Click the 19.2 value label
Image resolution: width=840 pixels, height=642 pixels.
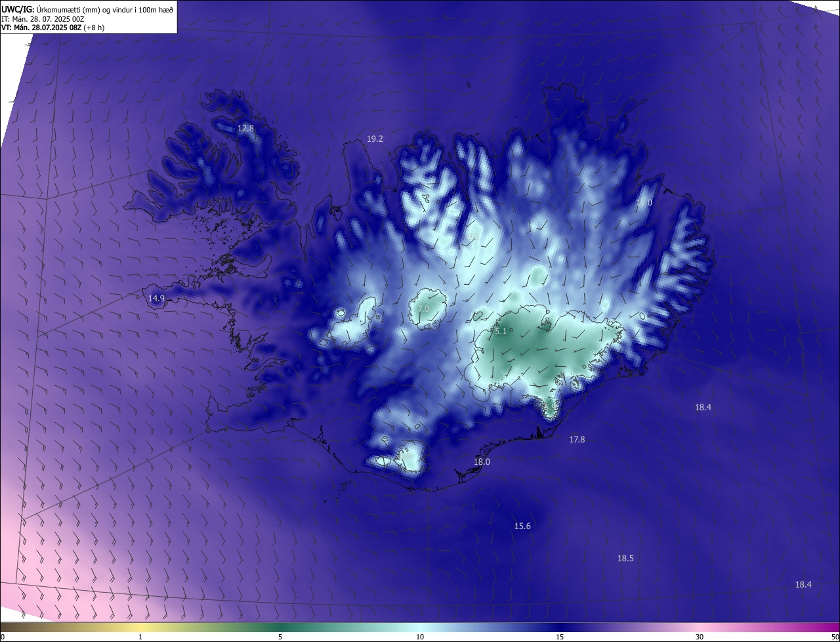(x=375, y=139)
